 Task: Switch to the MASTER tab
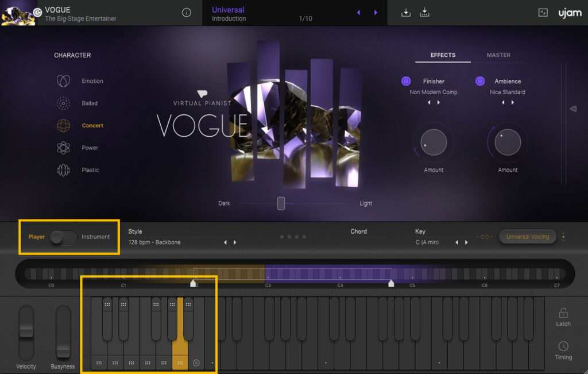click(x=498, y=55)
